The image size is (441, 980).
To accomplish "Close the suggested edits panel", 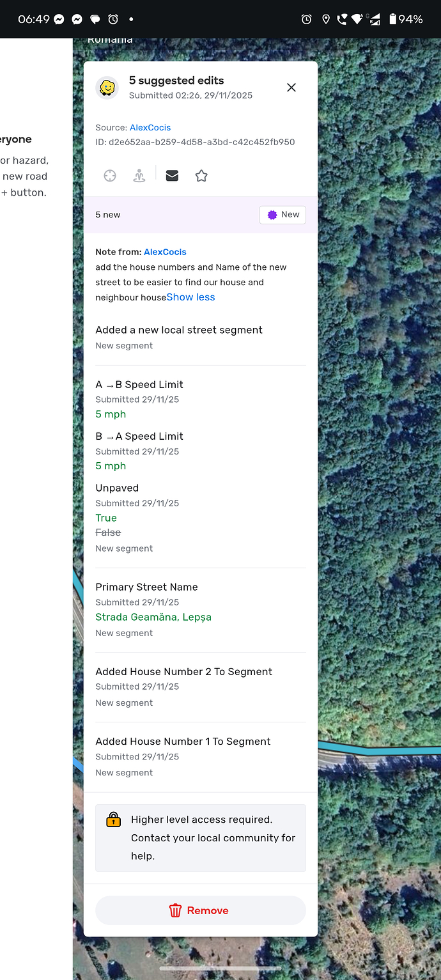I will click(x=291, y=88).
